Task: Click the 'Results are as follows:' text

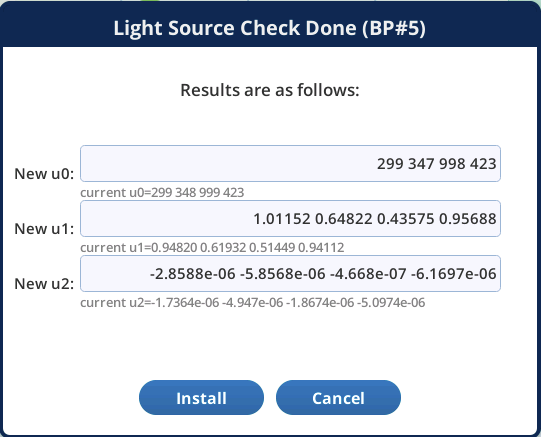Action: pos(270,90)
